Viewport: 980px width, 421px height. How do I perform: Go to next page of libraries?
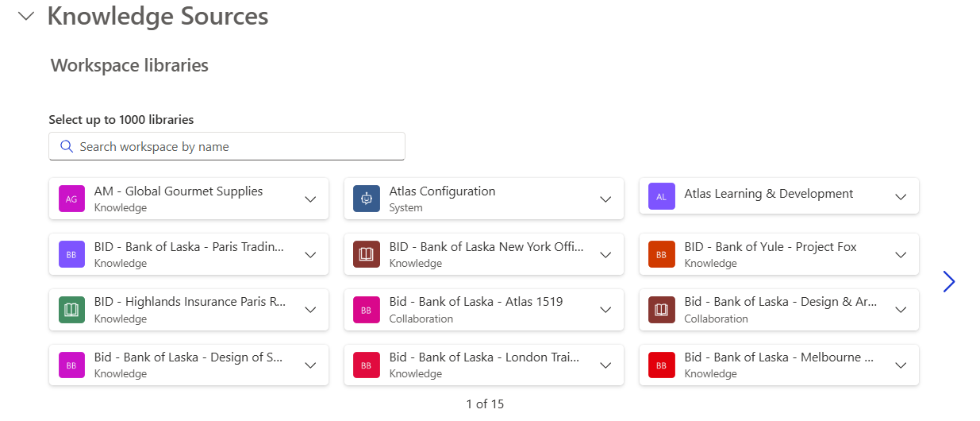pos(948,281)
